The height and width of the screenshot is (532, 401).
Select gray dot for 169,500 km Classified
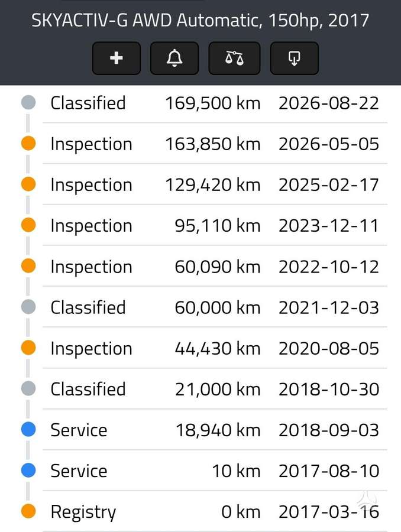(28, 102)
